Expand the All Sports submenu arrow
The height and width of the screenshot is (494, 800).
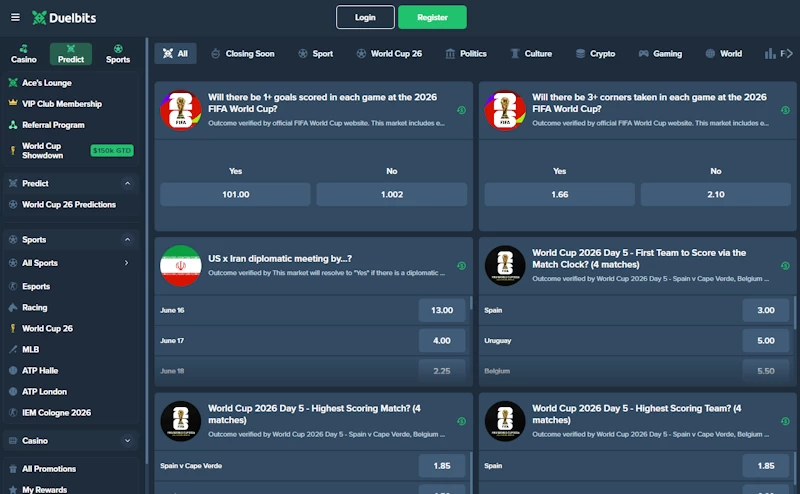pyautogui.click(x=127, y=263)
